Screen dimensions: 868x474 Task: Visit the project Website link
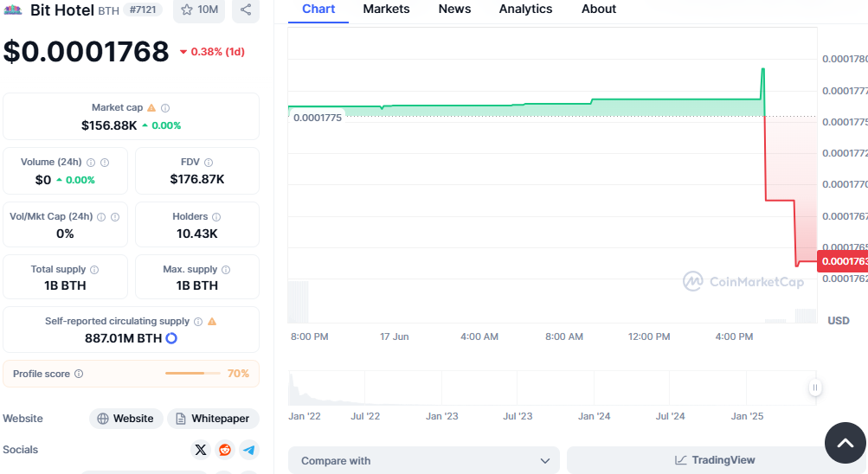[x=126, y=419]
